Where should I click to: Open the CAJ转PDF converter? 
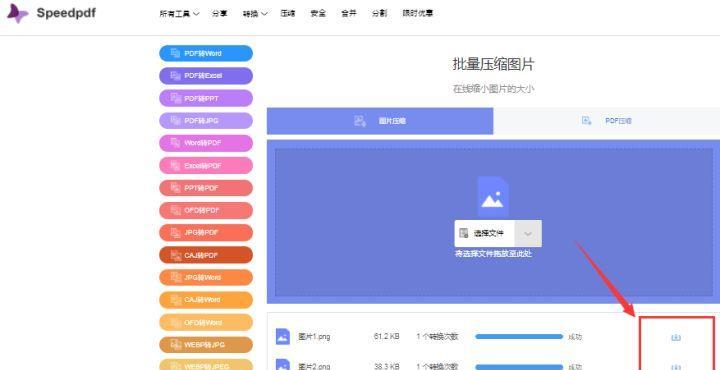(206, 255)
